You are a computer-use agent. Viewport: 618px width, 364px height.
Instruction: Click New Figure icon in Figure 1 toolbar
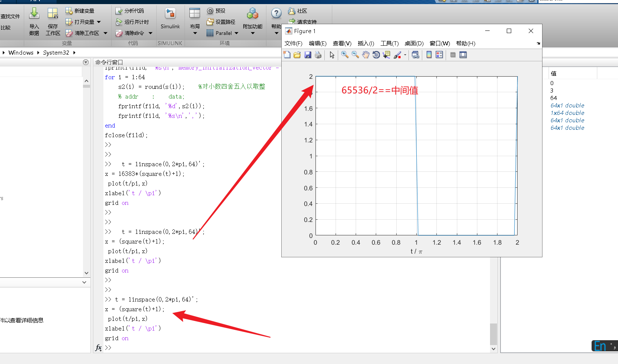287,55
